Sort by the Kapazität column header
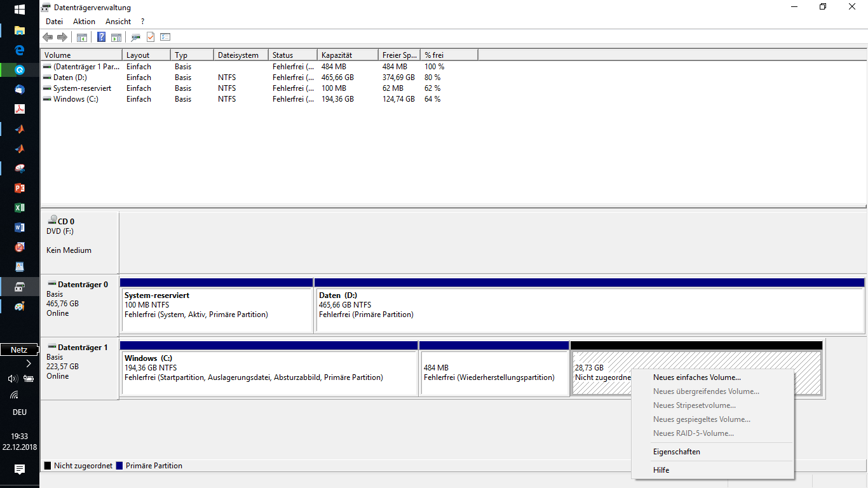This screenshot has width=868, height=488. [x=348, y=55]
